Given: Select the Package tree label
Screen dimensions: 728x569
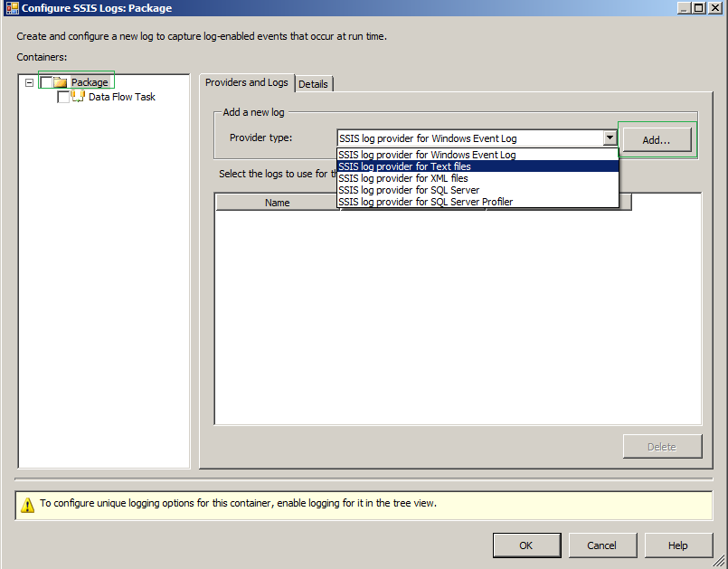Looking at the screenshot, I should tap(90, 82).
